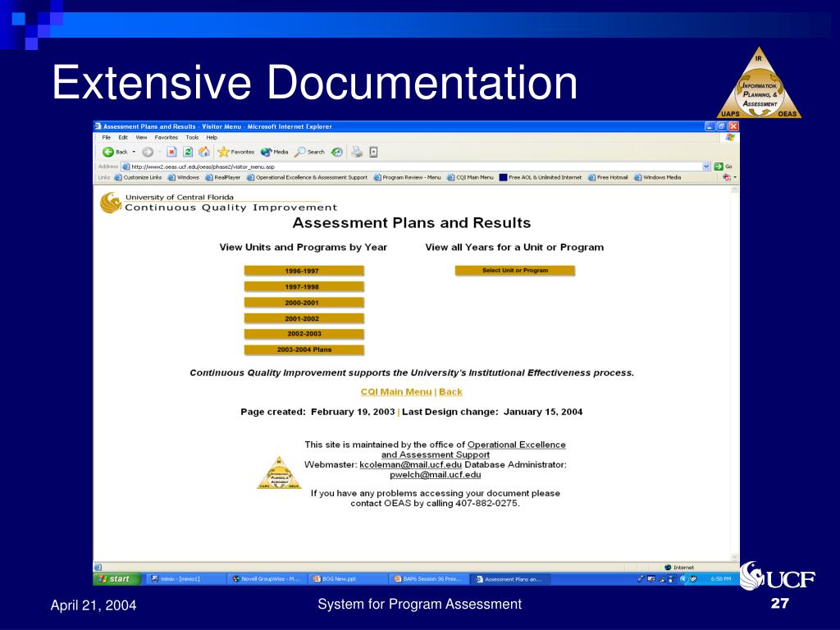Open Operational Excellence and Assessment Support link
Viewport: 840px width, 630px height.
tap(474, 450)
